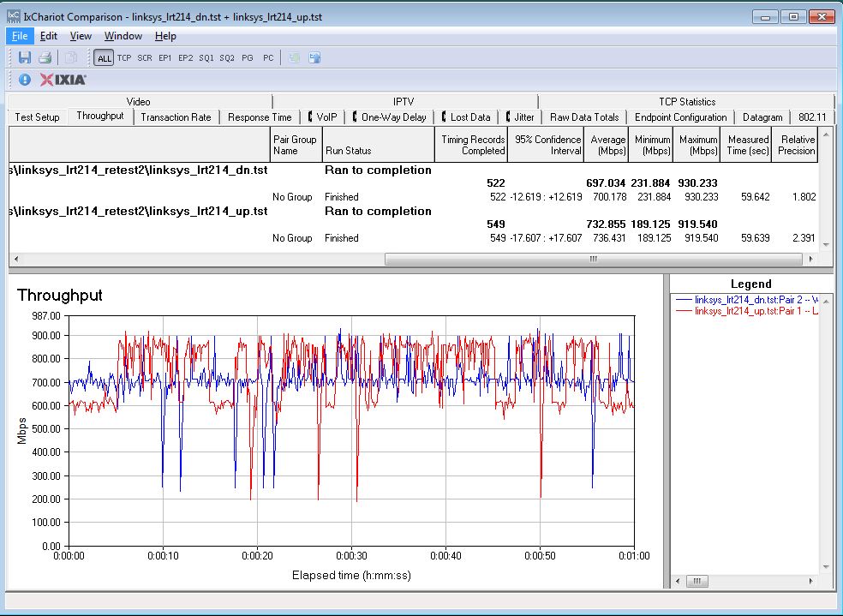Select the SQ1 filter button
The image size is (843, 616).
[206, 57]
